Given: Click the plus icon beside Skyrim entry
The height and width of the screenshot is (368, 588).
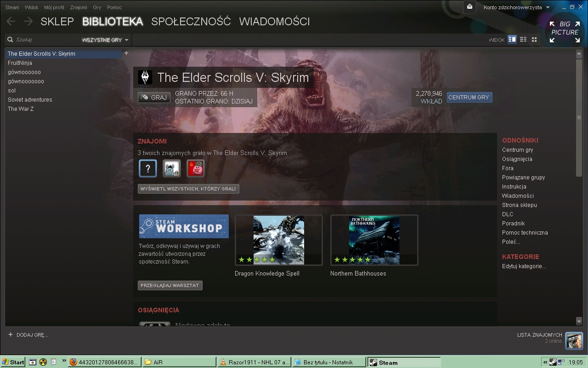Looking at the screenshot, I should pyautogui.click(x=126, y=53).
